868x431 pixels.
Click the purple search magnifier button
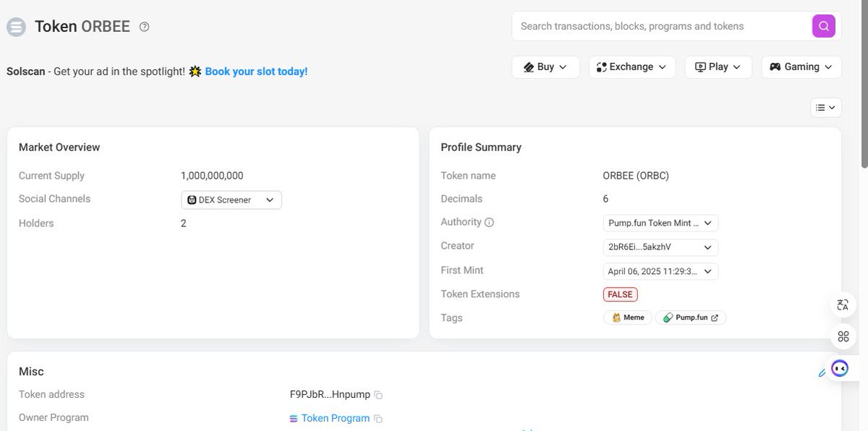[823, 26]
